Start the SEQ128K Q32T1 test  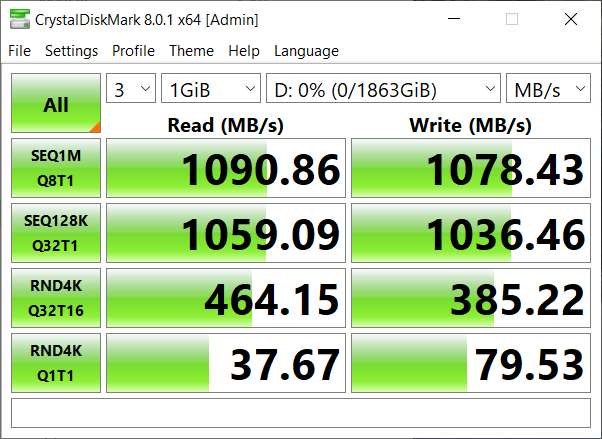56,233
